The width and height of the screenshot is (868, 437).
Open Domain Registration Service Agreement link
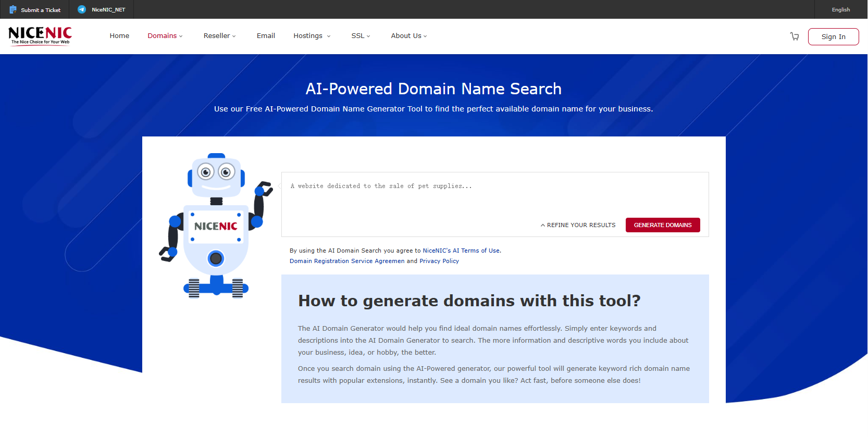click(x=347, y=261)
